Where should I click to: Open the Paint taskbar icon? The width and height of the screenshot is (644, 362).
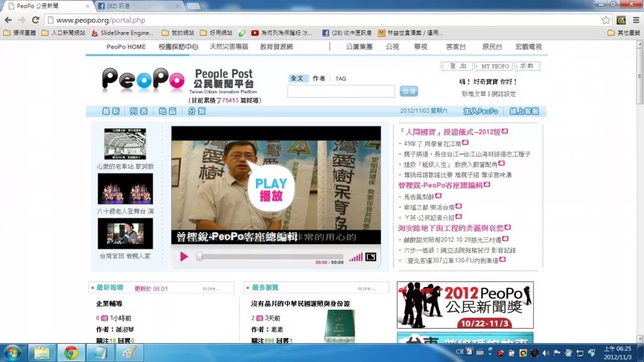coord(130,353)
